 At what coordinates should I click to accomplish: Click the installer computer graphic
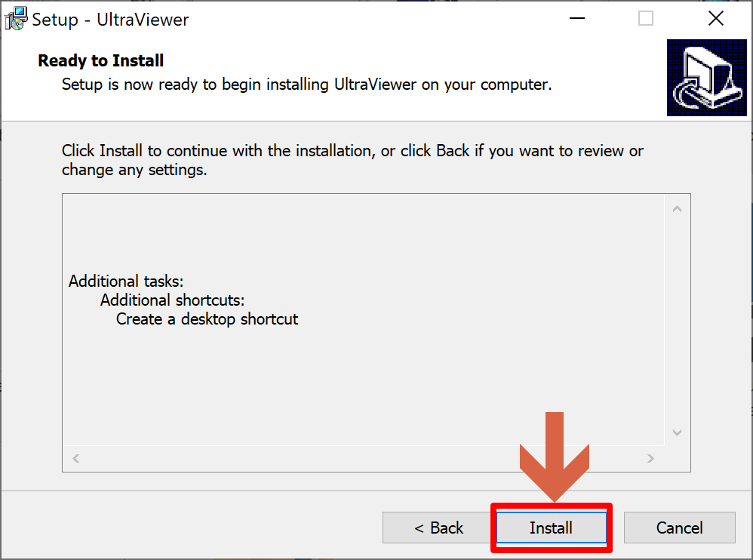(706, 77)
